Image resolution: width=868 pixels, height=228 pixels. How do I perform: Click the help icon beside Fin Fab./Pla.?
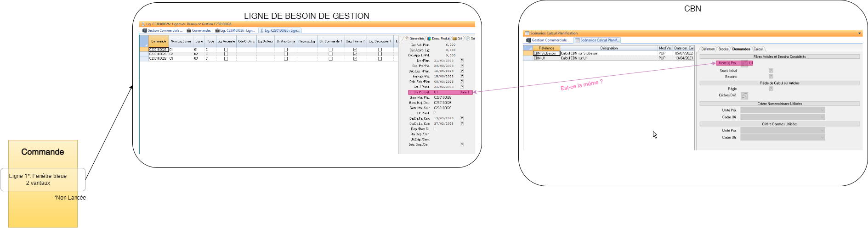pyautogui.click(x=462, y=76)
